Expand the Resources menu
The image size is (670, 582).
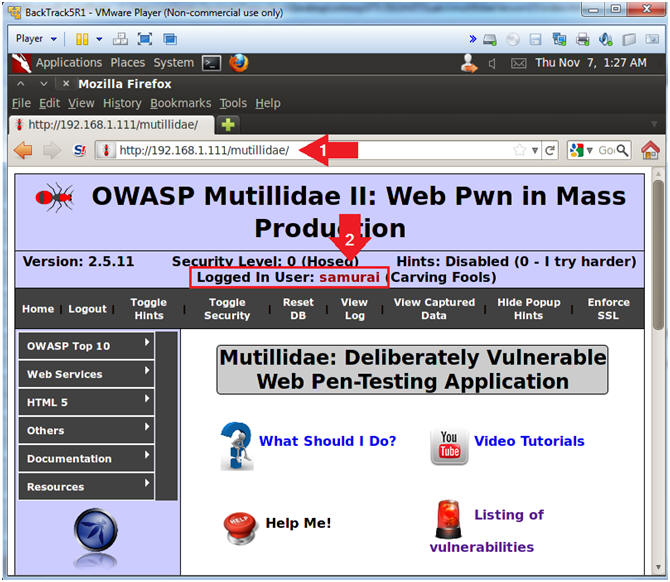pos(86,487)
